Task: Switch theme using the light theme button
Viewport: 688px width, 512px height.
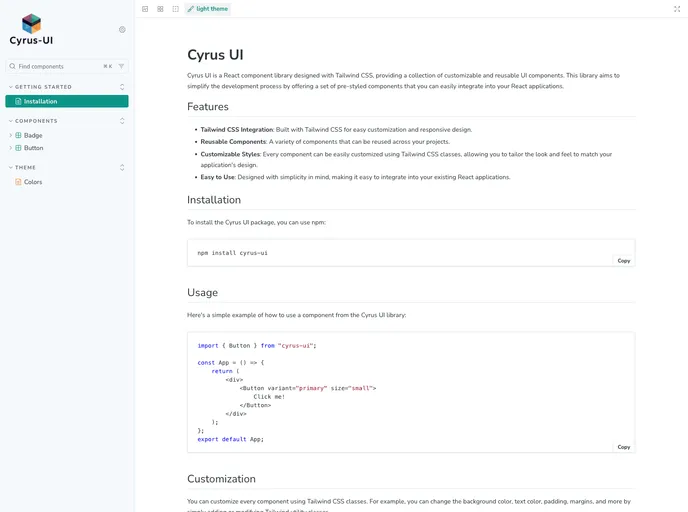Action: [x=208, y=9]
